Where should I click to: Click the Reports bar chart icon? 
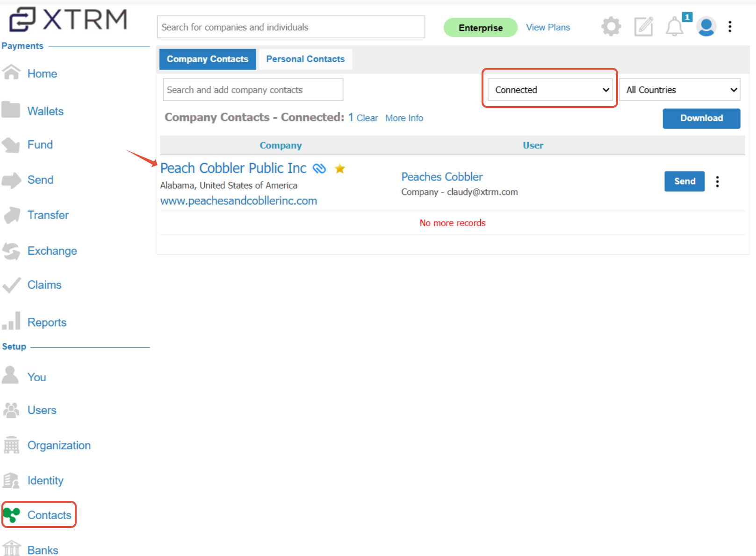click(x=11, y=321)
